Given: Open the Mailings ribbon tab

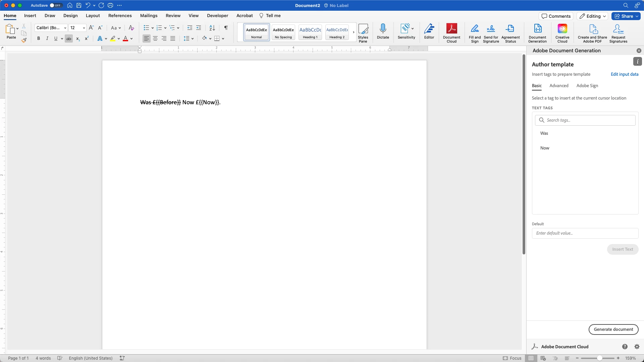Looking at the screenshot, I should point(149,16).
